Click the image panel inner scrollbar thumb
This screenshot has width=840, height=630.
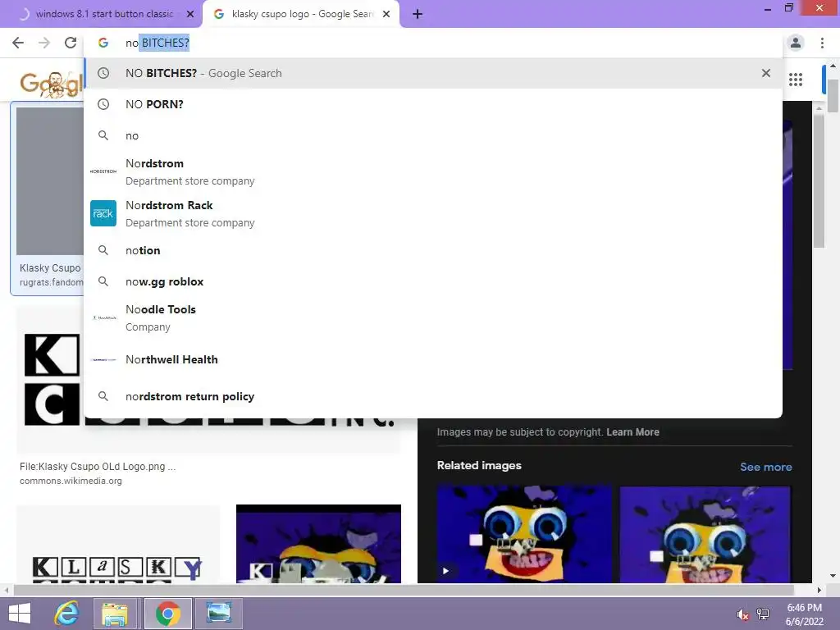[x=819, y=182]
